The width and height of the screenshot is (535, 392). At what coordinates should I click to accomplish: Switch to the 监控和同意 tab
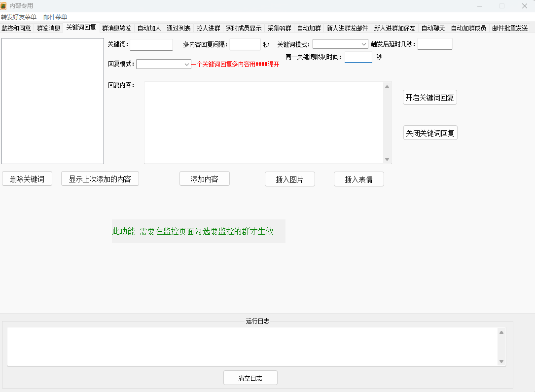16,28
